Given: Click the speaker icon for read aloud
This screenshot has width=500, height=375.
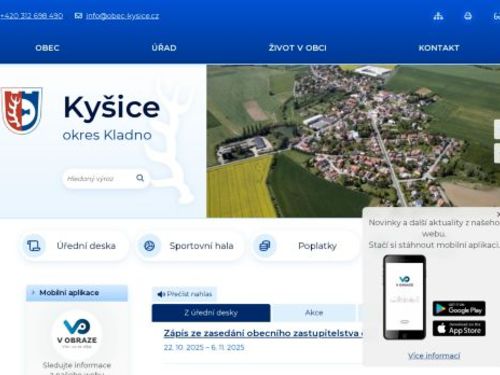Looking at the screenshot, I should click(x=161, y=294).
